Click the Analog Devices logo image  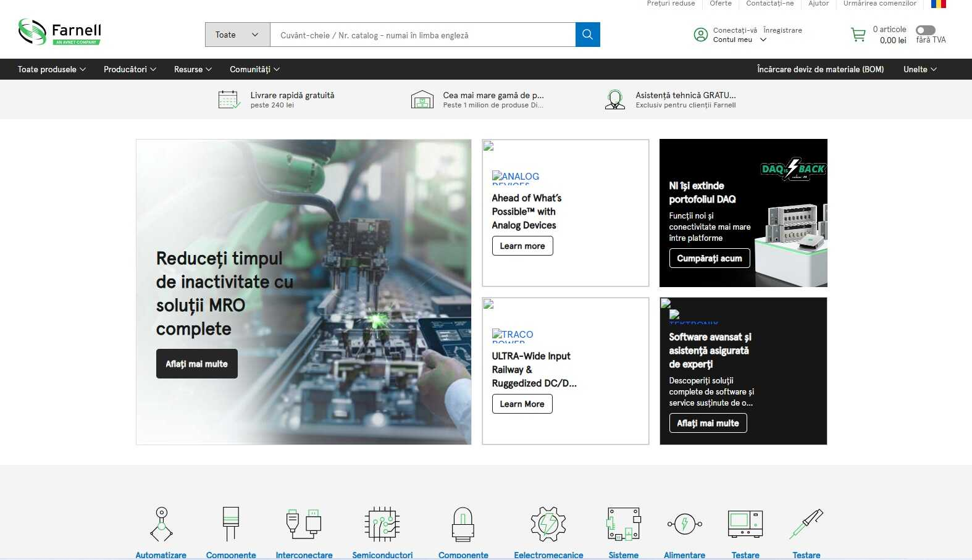(x=516, y=178)
